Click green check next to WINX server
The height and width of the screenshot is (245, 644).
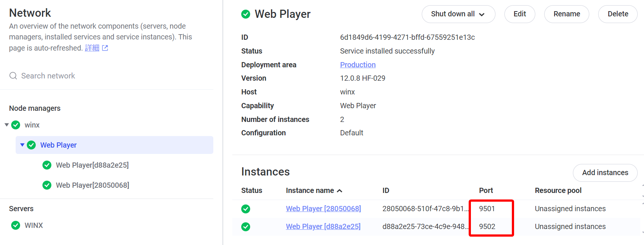(x=16, y=225)
